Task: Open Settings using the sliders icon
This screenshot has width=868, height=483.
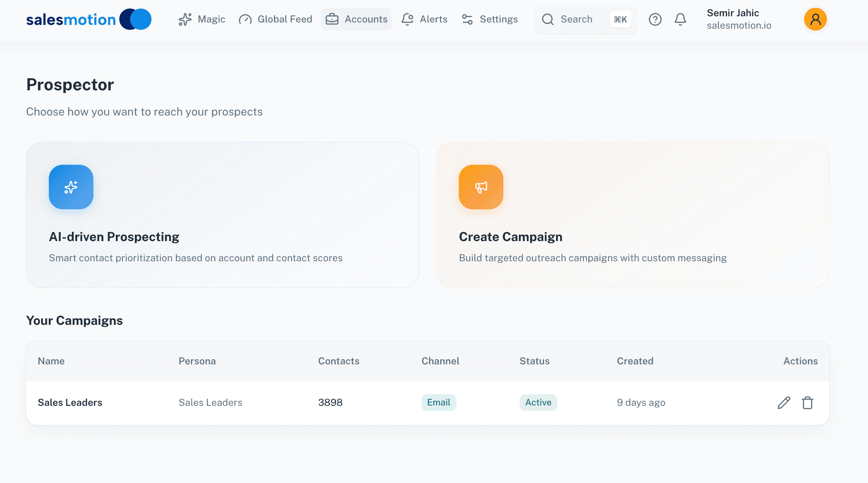Action: coord(467,19)
